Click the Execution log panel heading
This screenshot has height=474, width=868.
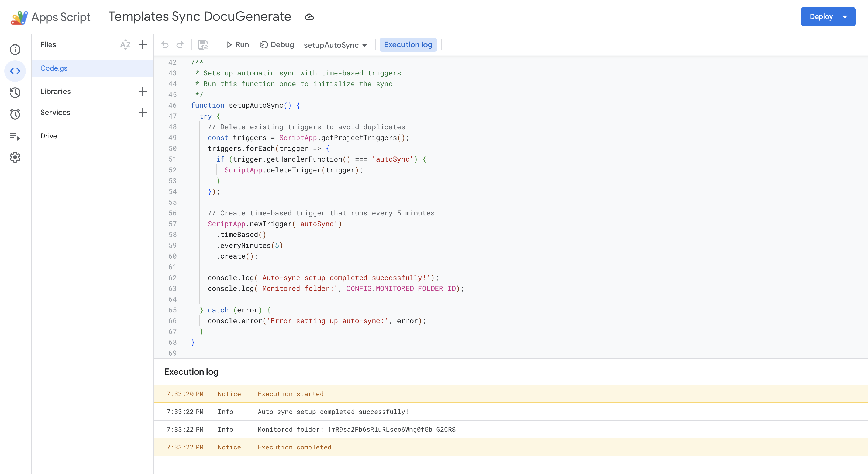[x=191, y=372]
